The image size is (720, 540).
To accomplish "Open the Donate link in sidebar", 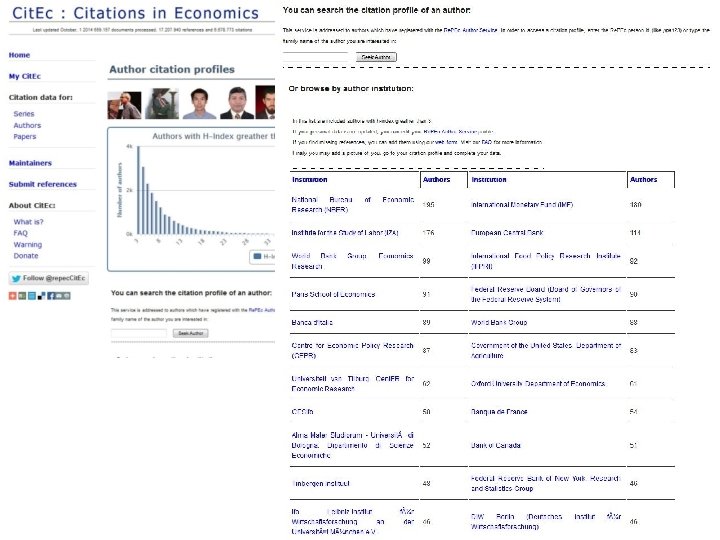I will coord(26,256).
